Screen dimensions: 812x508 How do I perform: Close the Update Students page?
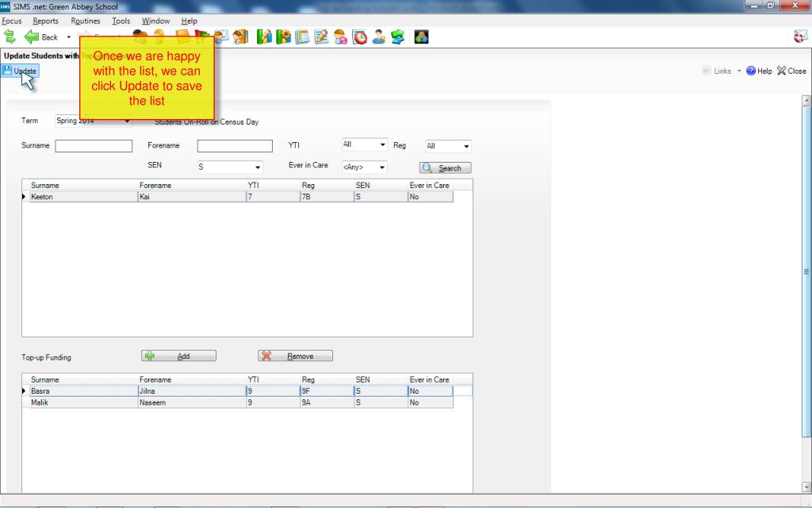pos(791,71)
